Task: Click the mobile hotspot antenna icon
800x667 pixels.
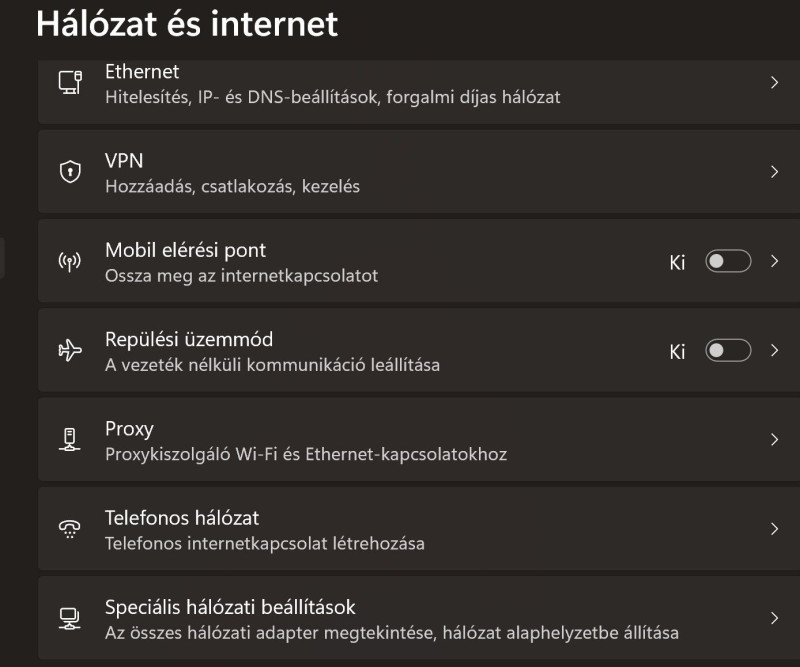Action: pos(69,262)
